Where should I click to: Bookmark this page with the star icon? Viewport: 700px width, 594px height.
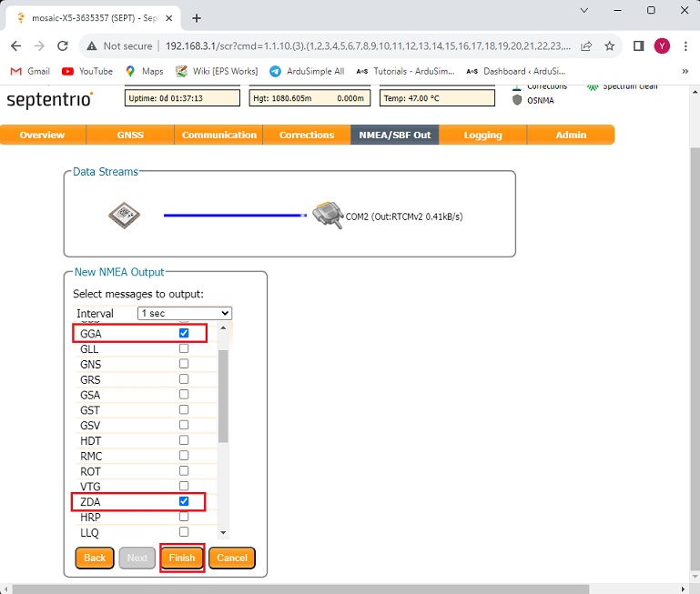tap(610, 46)
